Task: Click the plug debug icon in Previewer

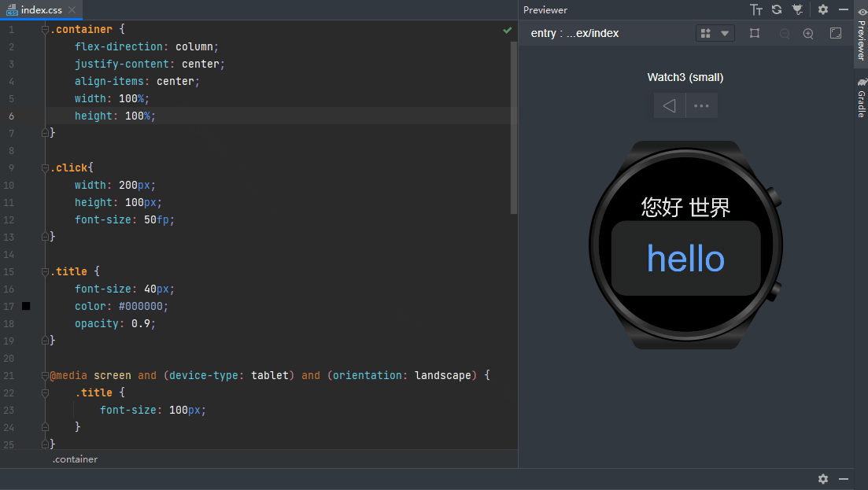Action: tap(797, 9)
